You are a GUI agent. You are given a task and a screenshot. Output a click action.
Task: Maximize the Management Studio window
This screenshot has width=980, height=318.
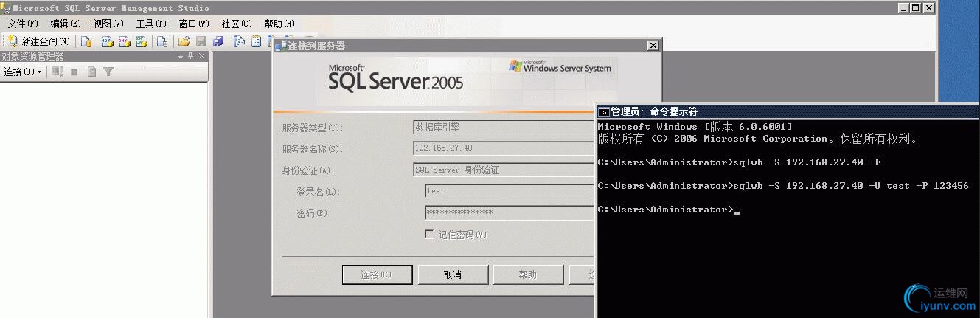(x=916, y=8)
